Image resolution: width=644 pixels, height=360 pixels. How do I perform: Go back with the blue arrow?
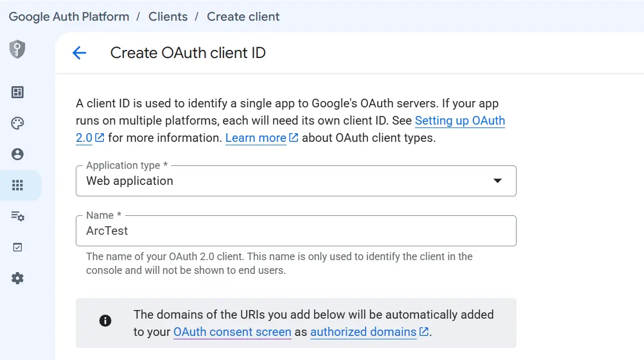79,53
